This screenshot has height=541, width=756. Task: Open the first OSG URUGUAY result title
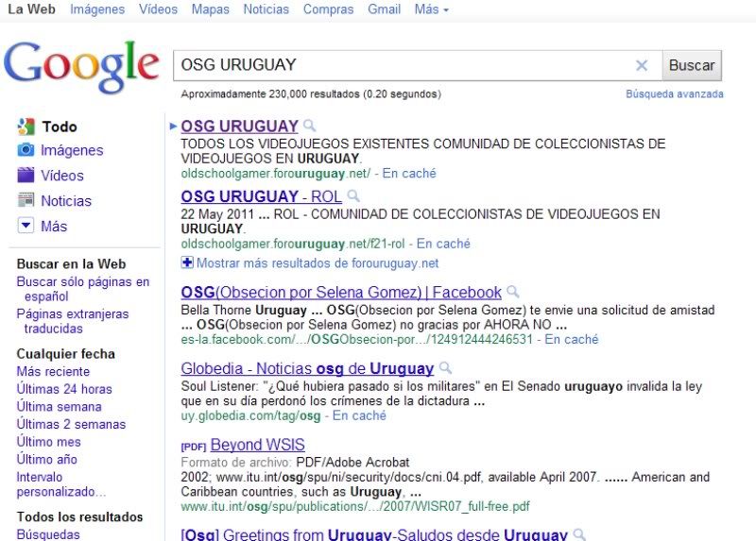(x=240, y=127)
